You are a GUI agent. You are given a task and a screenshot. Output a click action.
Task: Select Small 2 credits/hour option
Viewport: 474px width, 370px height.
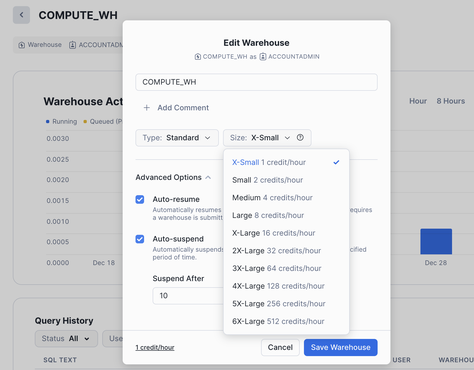pyautogui.click(x=286, y=180)
